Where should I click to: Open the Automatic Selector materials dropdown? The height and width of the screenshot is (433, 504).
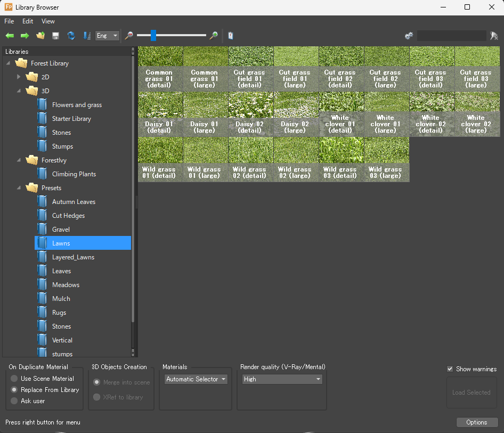coord(196,379)
